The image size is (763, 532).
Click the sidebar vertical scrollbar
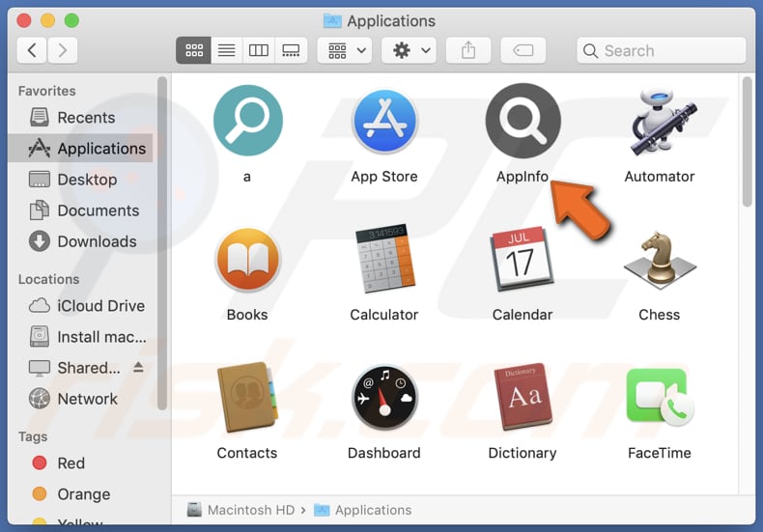click(162, 243)
